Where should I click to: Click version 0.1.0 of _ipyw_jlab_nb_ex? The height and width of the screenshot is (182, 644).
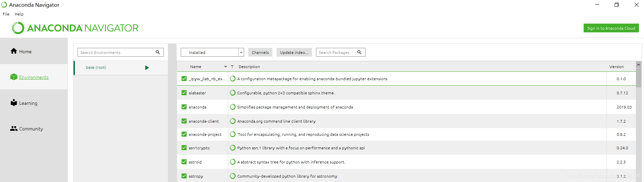(621, 79)
